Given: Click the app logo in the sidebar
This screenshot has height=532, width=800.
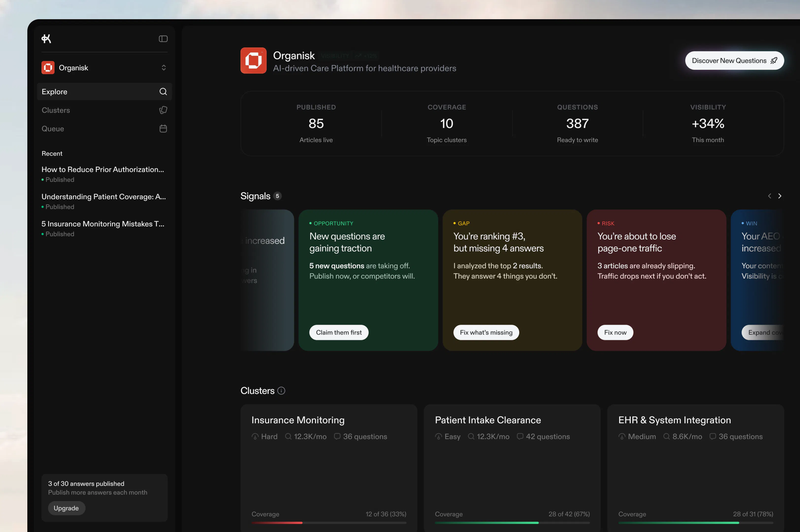Looking at the screenshot, I should (46, 39).
